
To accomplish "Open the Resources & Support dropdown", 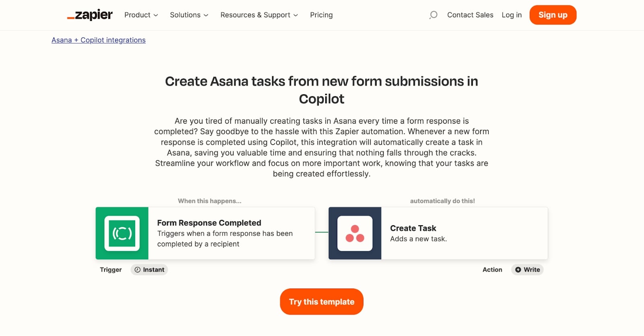I will [259, 15].
